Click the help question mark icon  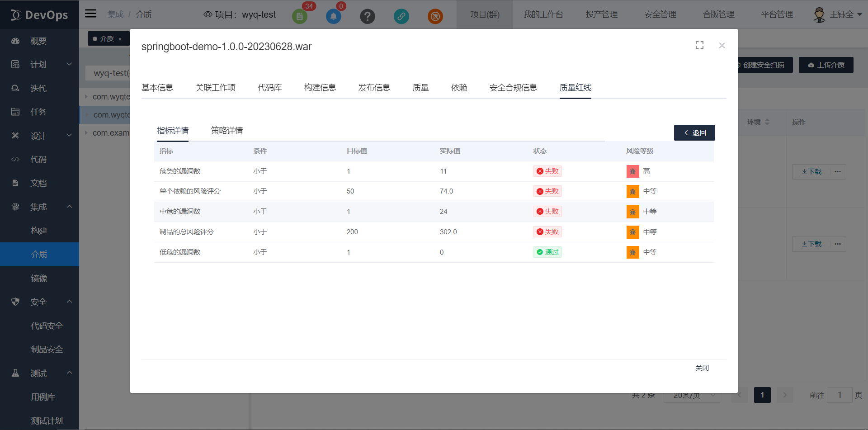368,16
